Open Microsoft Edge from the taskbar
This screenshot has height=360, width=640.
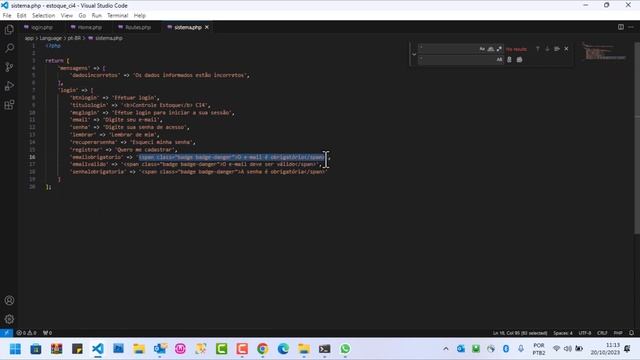[x=283, y=349]
